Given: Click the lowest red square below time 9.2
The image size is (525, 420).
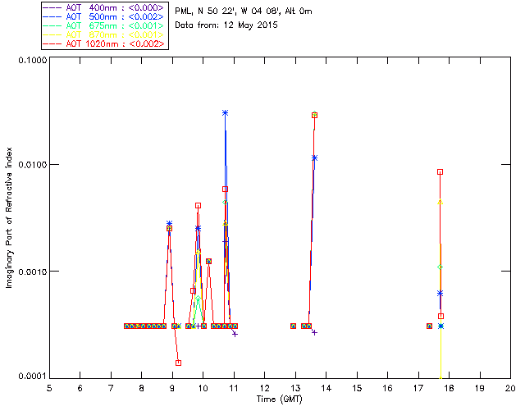Looking at the screenshot, I should click(179, 363).
